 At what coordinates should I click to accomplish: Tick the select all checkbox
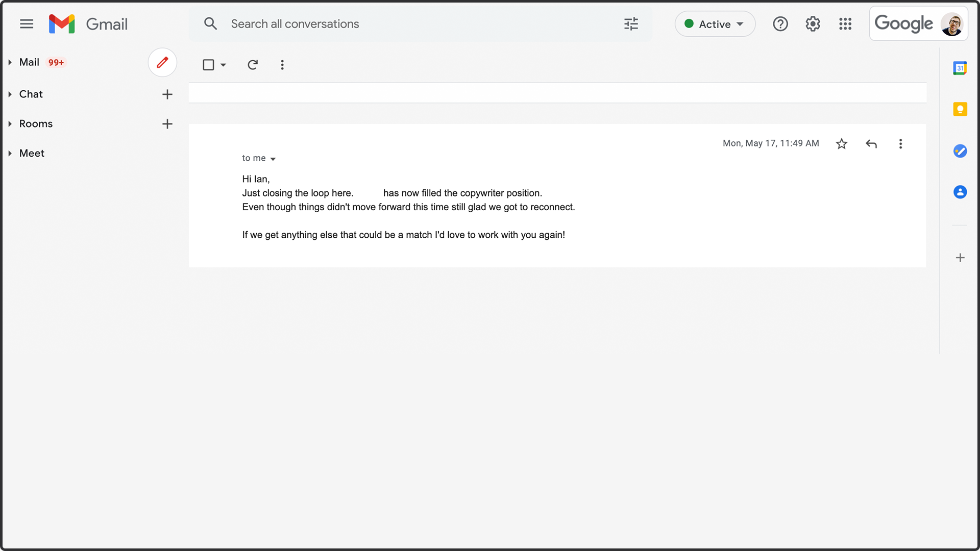208,65
